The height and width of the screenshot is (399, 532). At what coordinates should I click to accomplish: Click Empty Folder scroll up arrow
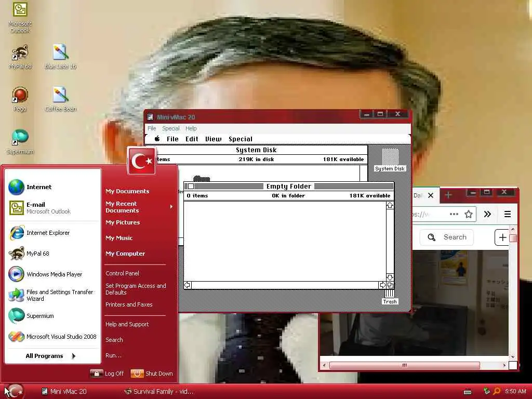[x=390, y=205]
